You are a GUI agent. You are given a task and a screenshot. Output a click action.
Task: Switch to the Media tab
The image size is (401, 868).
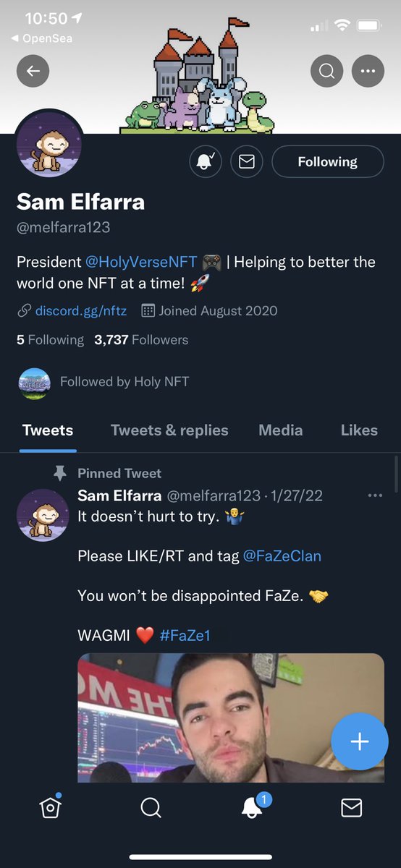281,430
